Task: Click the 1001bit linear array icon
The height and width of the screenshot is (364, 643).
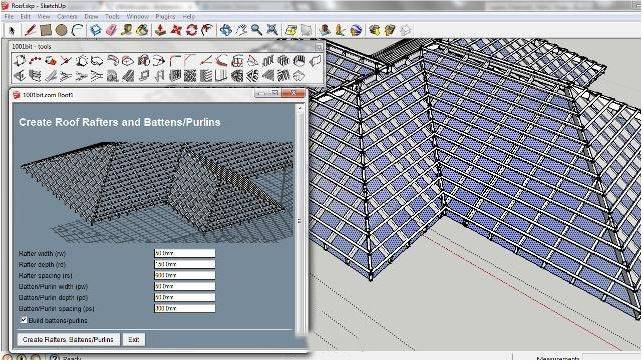Action: click(x=268, y=61)
